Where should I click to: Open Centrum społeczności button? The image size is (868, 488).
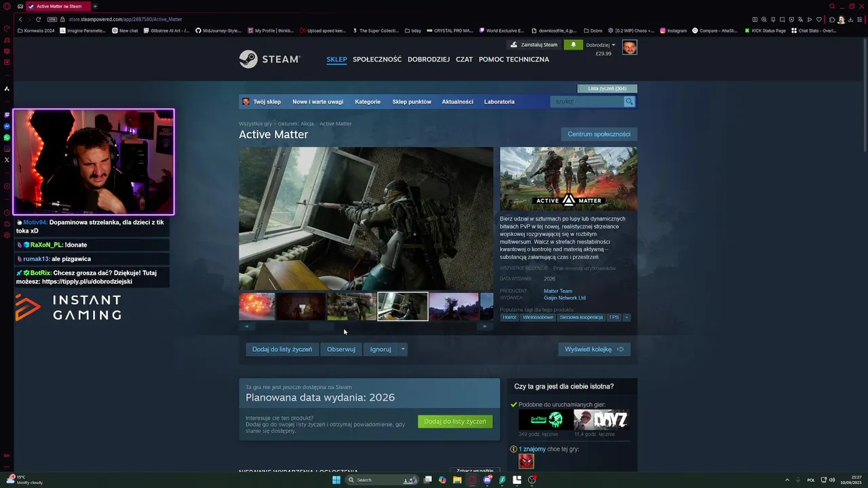click(599, 134)
